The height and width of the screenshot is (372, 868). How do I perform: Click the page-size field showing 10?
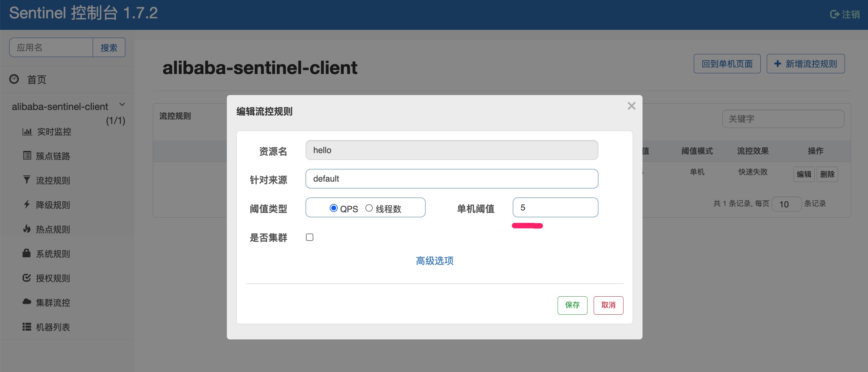[x=786, y=204]
